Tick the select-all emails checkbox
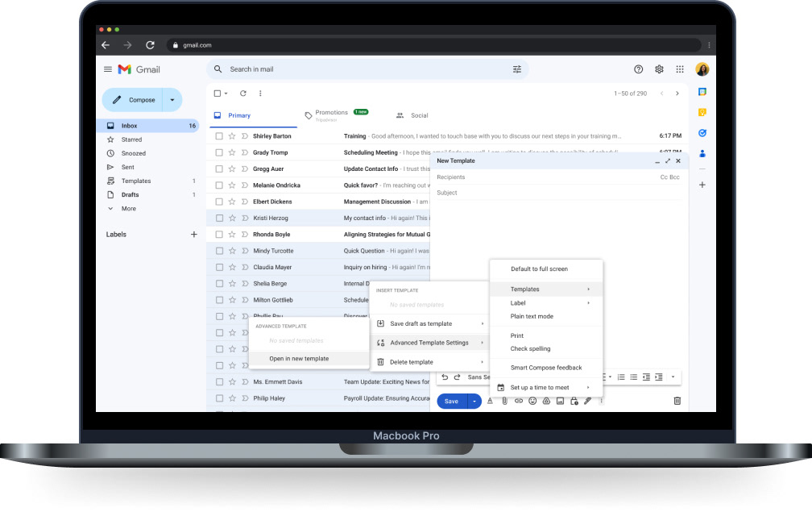The image size is (812, 512). coord(217,94)
